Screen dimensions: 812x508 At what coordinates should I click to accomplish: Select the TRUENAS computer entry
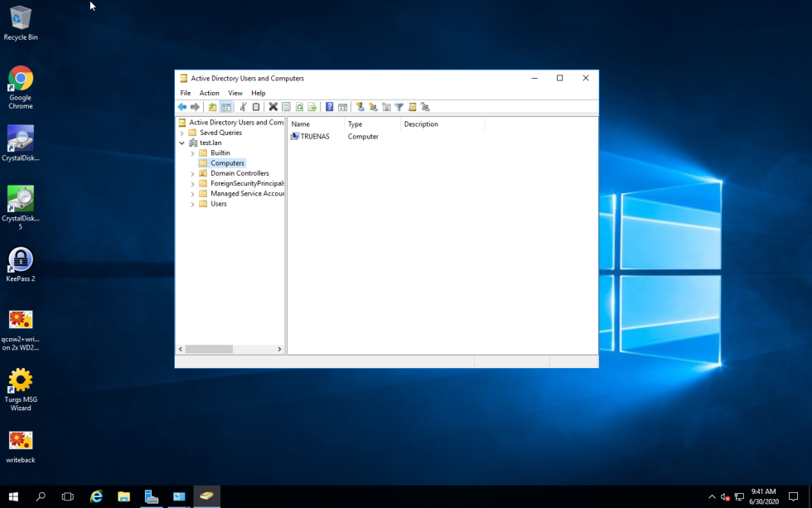pyautogui.click(x=314, y=137)
